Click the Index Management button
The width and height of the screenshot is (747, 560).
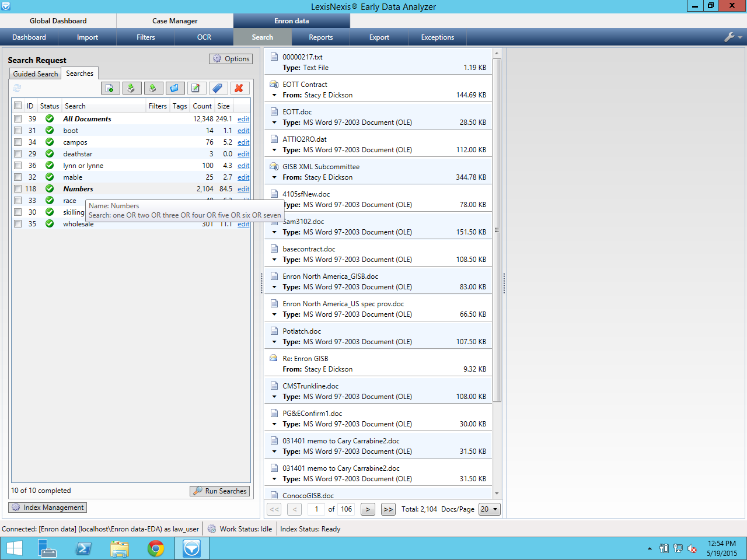coord(47,508)
